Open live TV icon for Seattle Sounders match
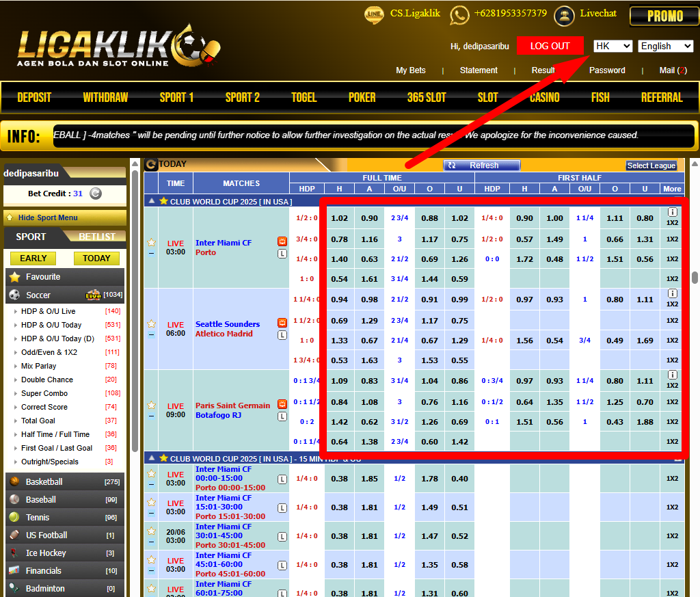Image resolution: width=700 pixels, height=597 pixels. pyautogui.click(x=282, y=323)
